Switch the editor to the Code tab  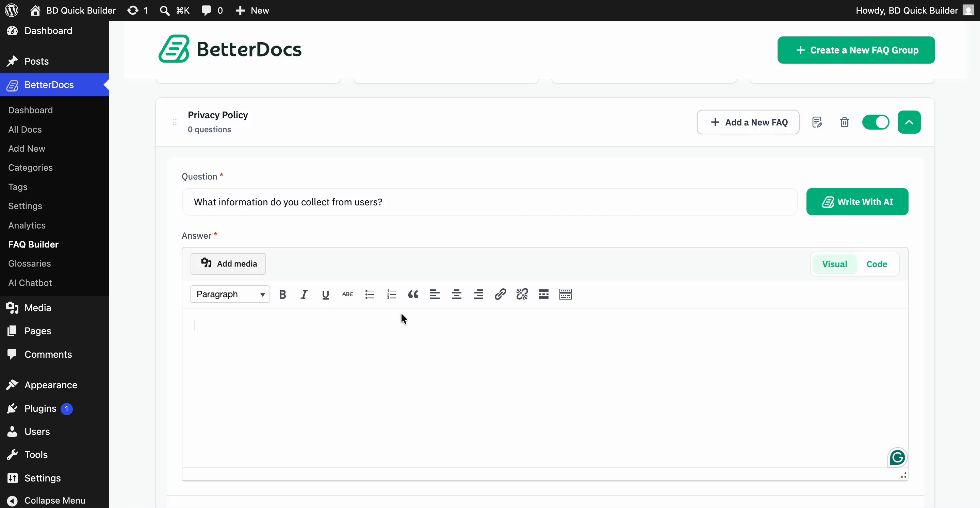click(x=877, y=264)
